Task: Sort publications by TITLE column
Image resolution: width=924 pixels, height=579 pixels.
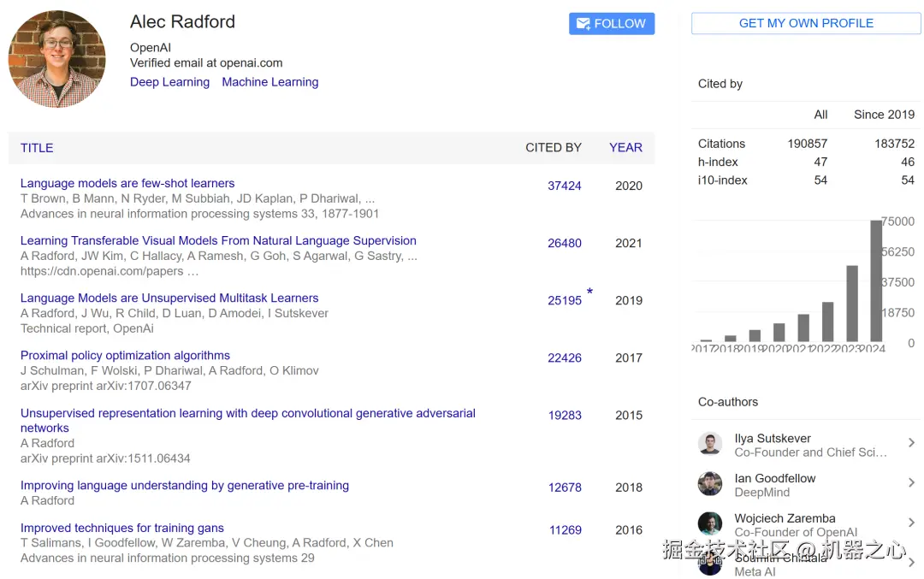Action: point(37,148)
